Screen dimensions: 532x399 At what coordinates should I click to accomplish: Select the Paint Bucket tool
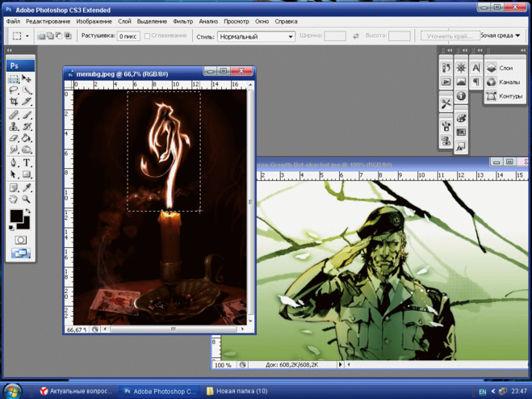[x=27, y=138]
